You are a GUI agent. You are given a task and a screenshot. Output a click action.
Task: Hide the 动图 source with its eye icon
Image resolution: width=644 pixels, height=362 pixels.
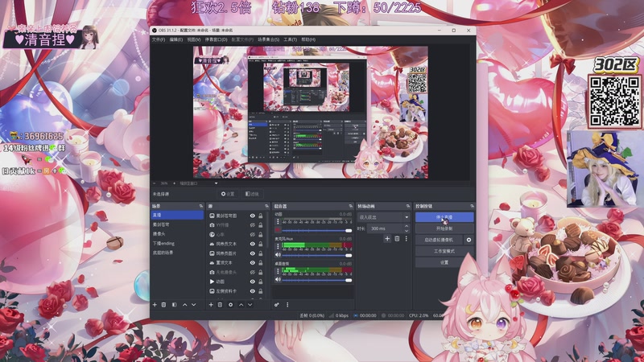pos(253,282)
